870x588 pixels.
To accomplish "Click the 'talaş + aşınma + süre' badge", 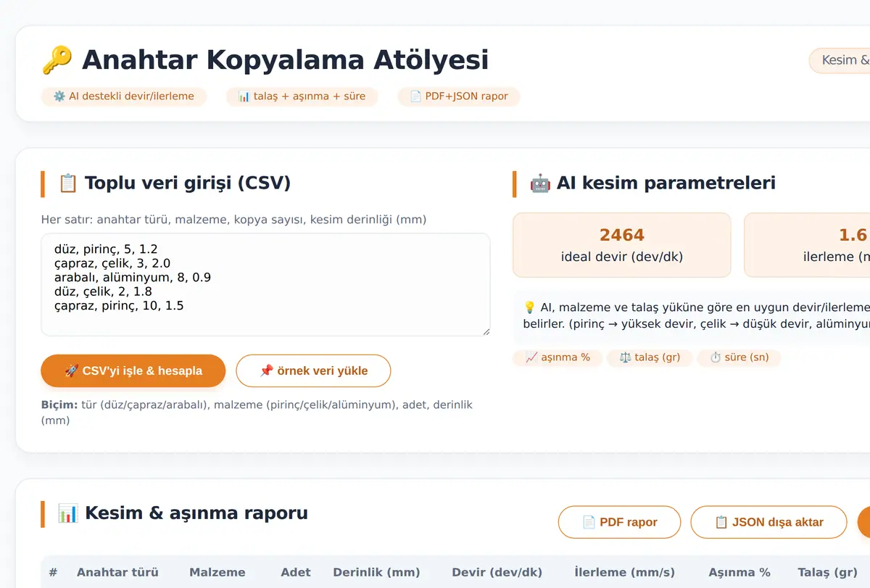I will pos(302,96).
